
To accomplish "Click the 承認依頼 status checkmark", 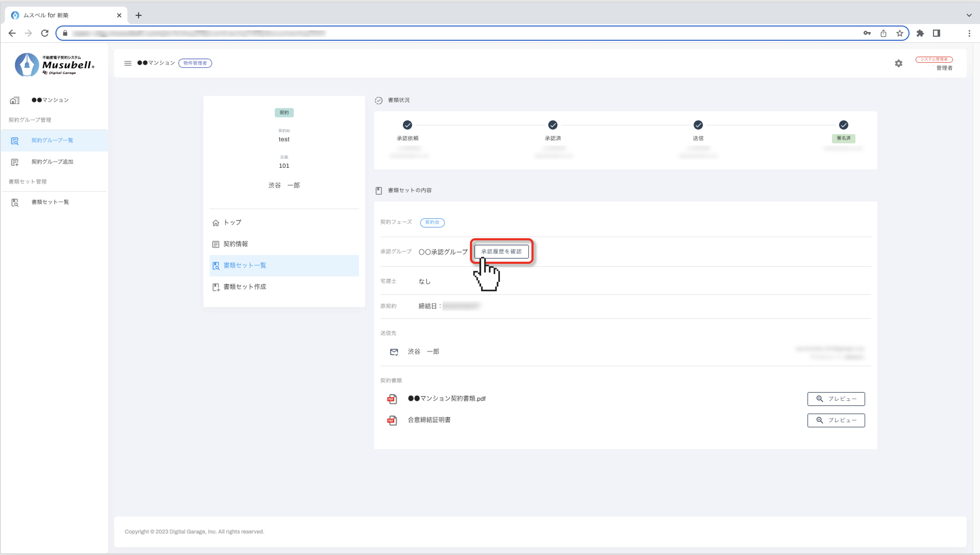I will pos(407,125).
